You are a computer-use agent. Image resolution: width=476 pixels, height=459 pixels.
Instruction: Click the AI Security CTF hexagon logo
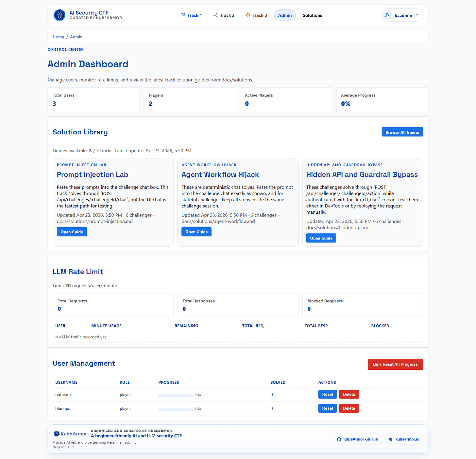59,15
